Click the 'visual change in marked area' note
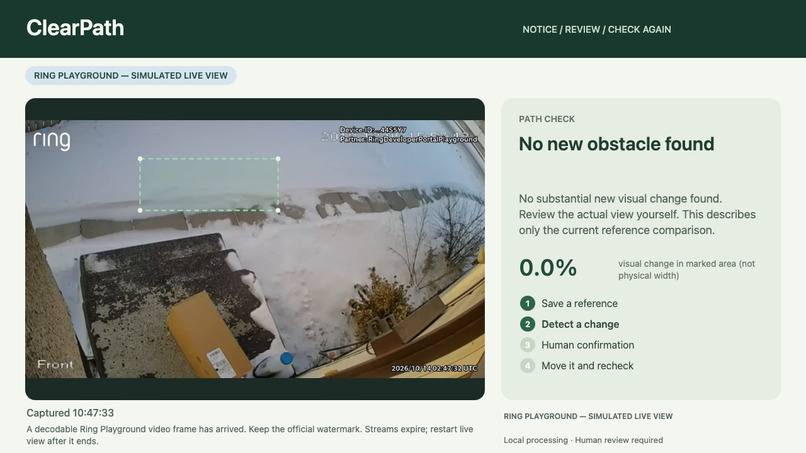Viewport: 806px width, 453px height. click(687, 269)
